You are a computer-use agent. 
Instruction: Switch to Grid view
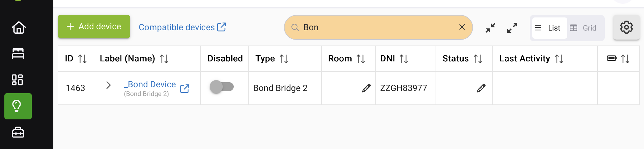click(583, 28)
